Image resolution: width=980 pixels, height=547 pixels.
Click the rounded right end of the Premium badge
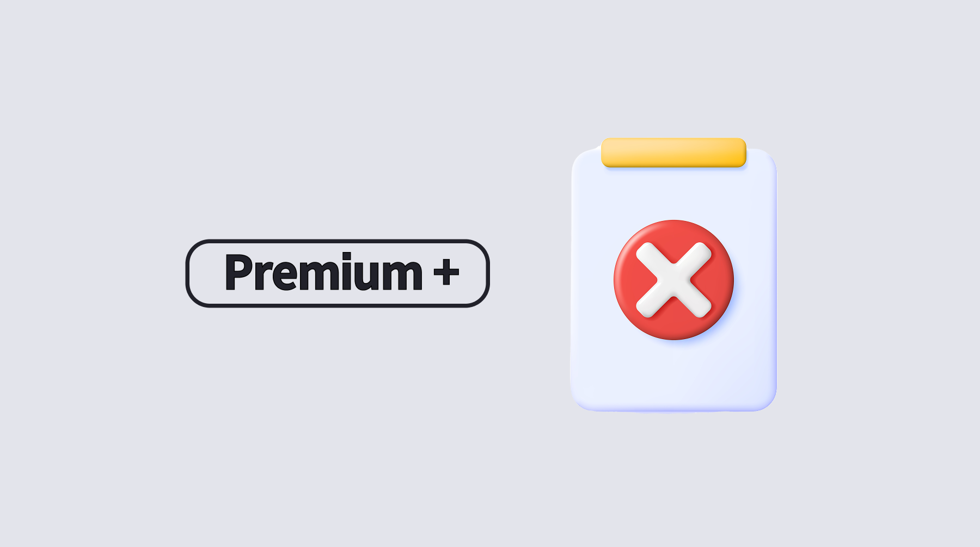pyautogui.click(x=477, y=273)
